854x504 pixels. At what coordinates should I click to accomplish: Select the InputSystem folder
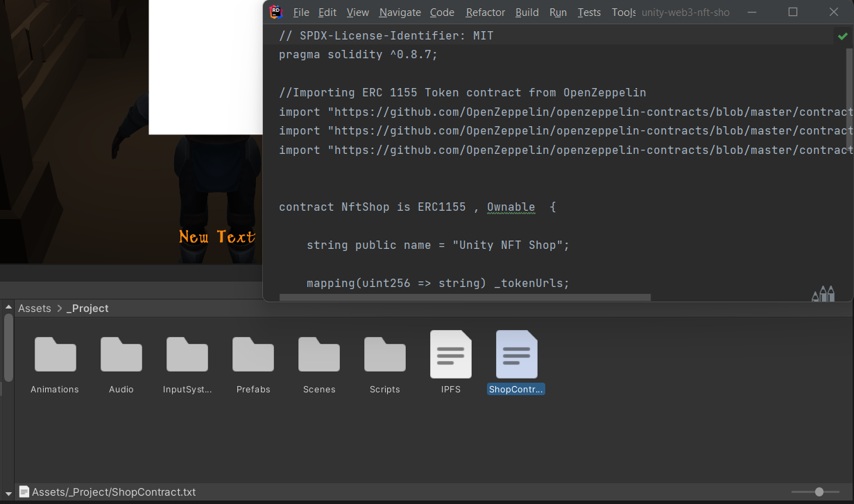point(187,364)
